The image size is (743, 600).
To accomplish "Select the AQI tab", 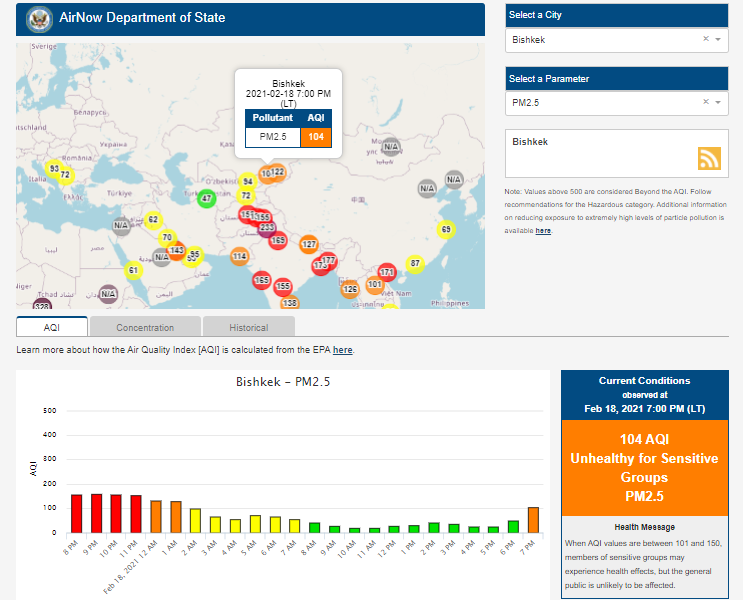I will coord(52,327).
